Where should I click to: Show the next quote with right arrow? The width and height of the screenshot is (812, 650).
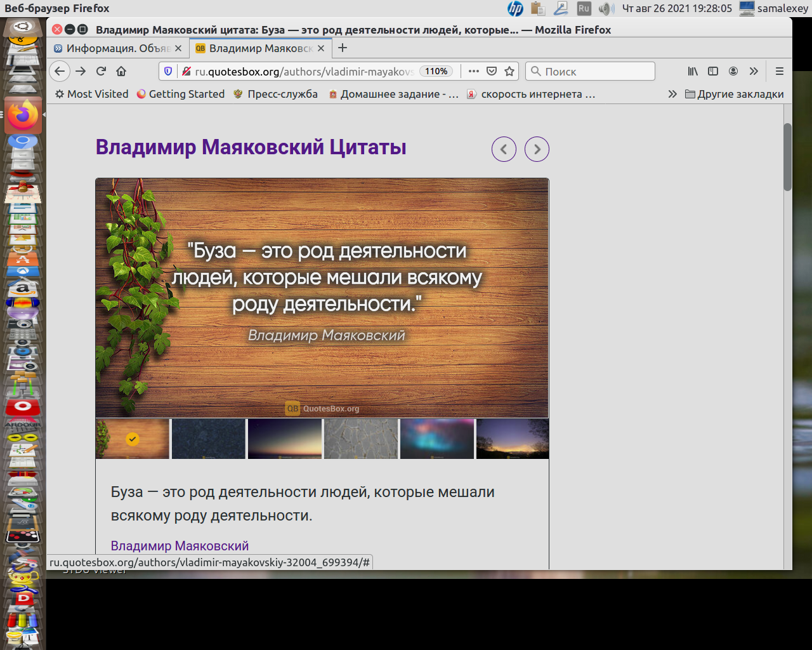[537, 149]
